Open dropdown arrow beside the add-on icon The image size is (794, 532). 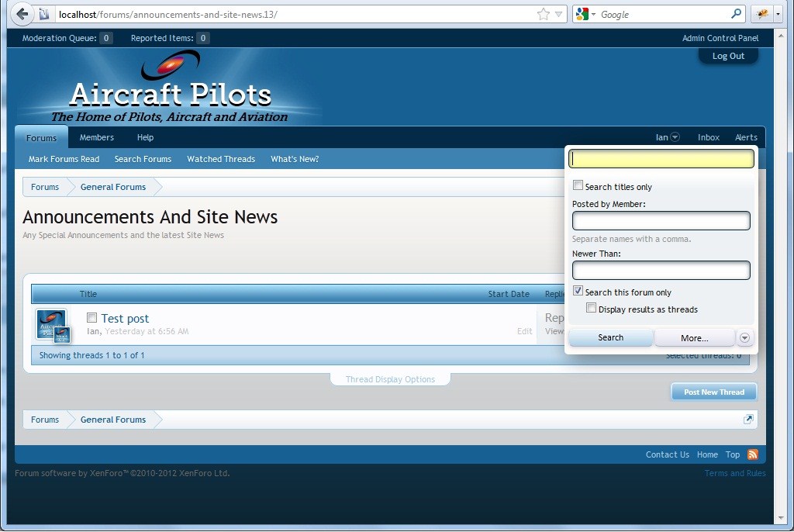click(778, 14)
